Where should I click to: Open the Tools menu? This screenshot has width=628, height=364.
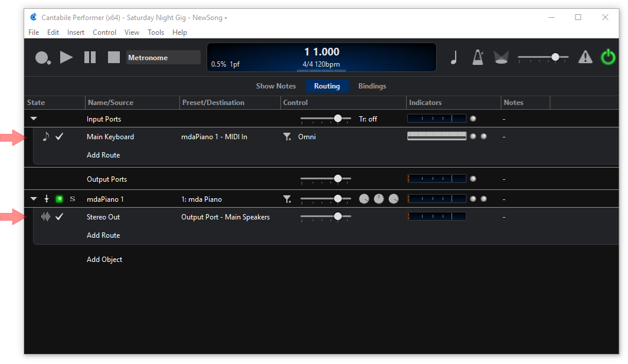coord(156,32)
